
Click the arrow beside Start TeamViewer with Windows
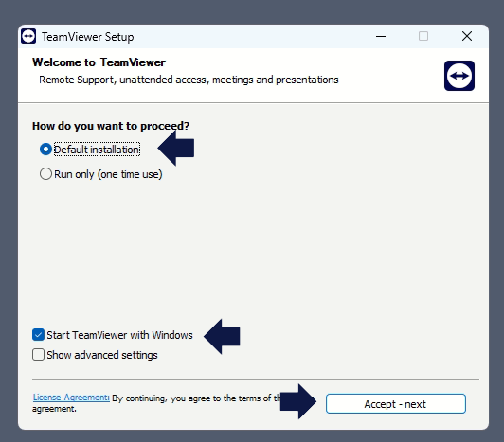point(222,337)
